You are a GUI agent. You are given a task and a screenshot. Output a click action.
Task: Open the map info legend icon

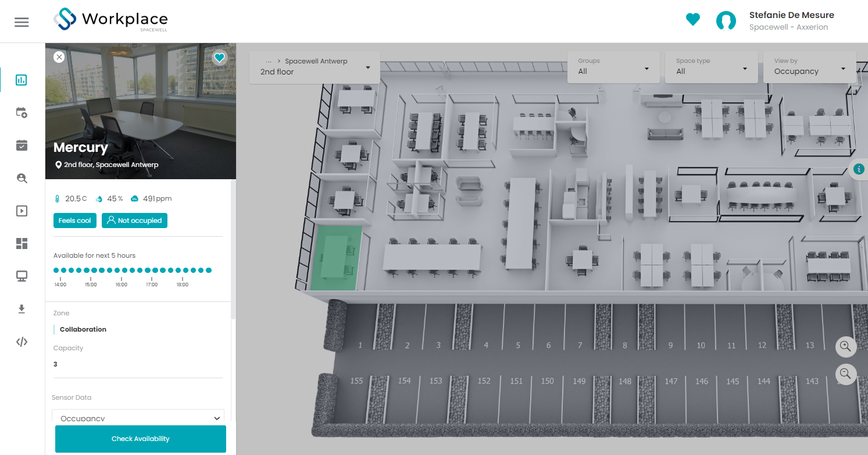[859, 169]
